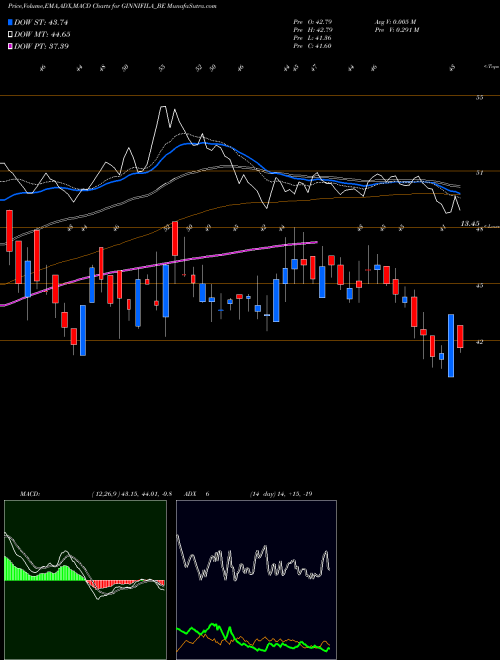This screenshot has height=660, width=500.
Task: Click the 'Pre V: 0.291 M' value
Action: tap(396, 30)
